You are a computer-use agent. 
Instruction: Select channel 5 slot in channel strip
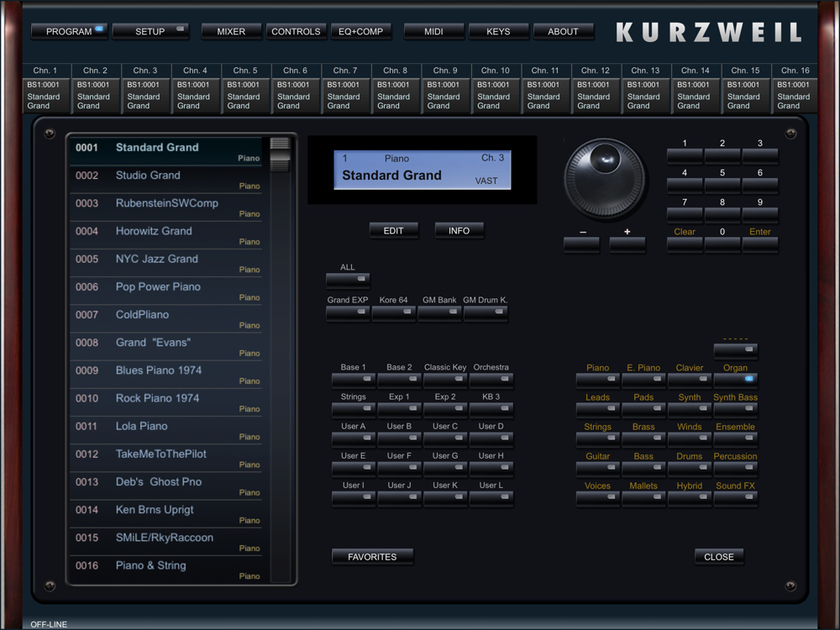(x=245, y=95)
